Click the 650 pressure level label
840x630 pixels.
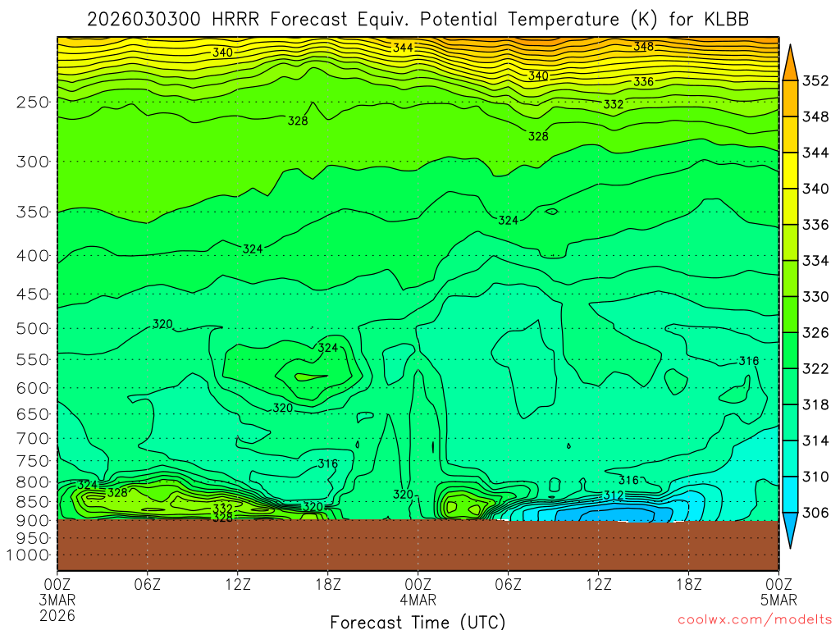click(x=33, y=414)
